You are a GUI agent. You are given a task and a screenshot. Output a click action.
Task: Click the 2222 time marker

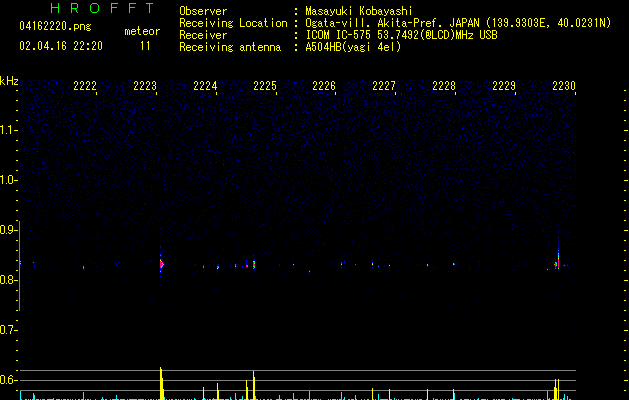[85, 86]
